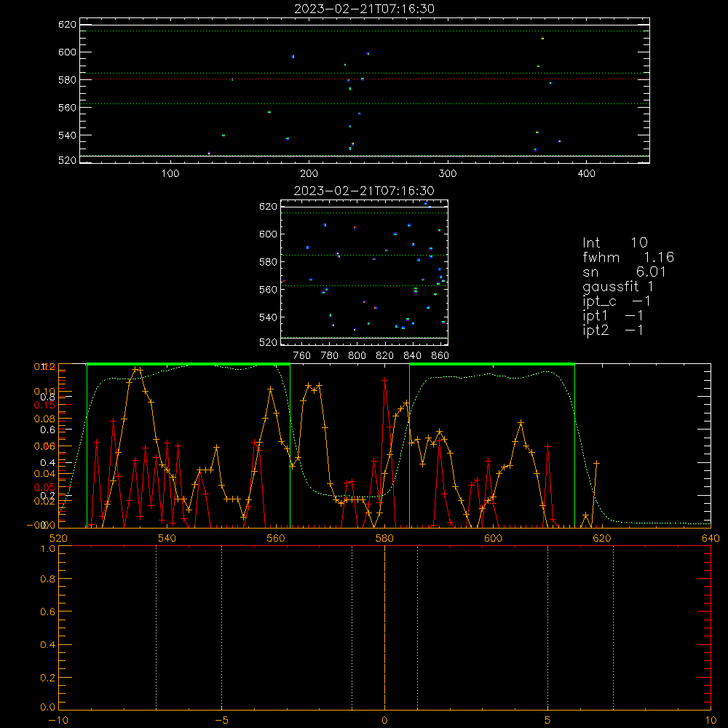Click y-axis label 580 on middle plot
The image size is (728, 728).
coord(268,262)
